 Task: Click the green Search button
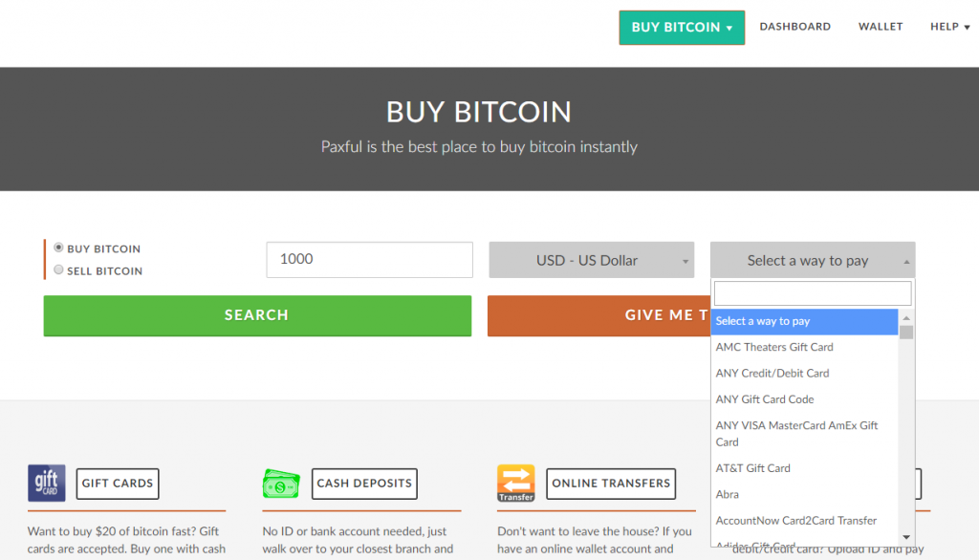pos(257,316)
